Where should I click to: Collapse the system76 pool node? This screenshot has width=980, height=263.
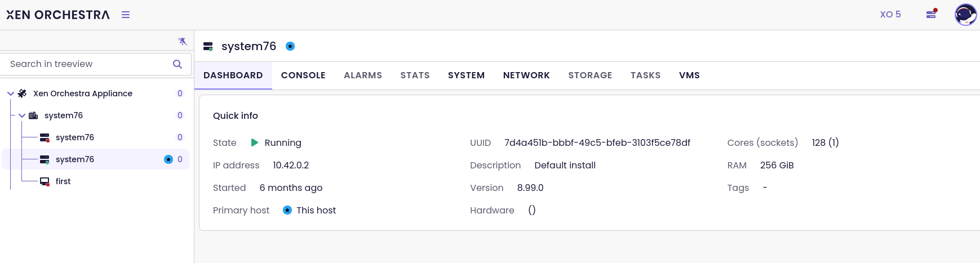[22, 115]
